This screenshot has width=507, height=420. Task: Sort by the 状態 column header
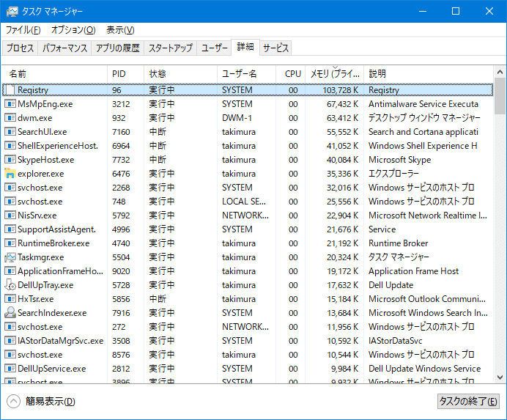click(180, 74)
